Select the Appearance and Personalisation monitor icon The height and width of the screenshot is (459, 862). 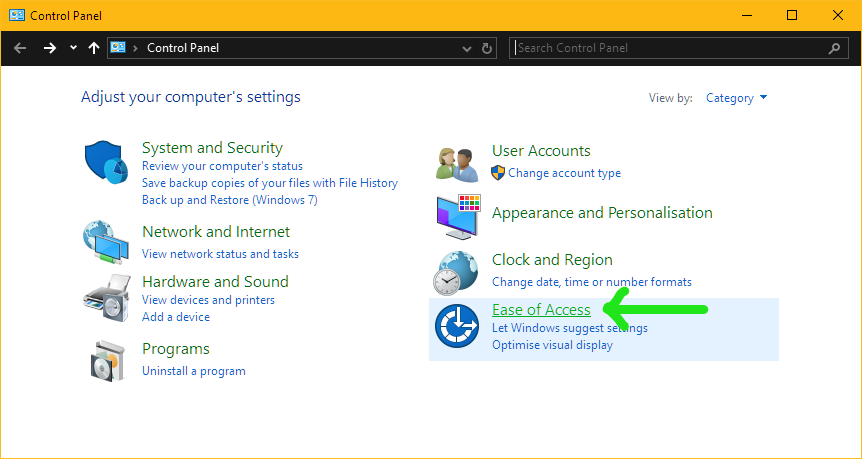pyautogui.click(x=458, y=216)
